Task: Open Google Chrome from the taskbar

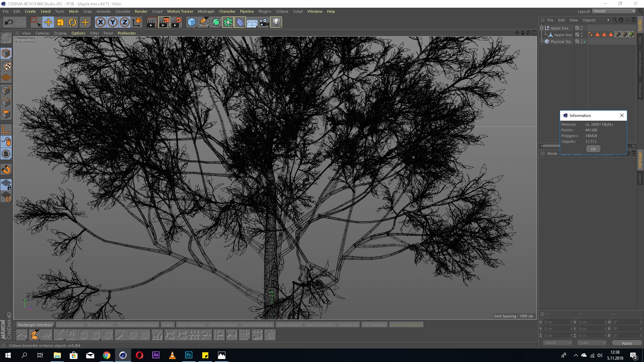Action: pos(107,355)
